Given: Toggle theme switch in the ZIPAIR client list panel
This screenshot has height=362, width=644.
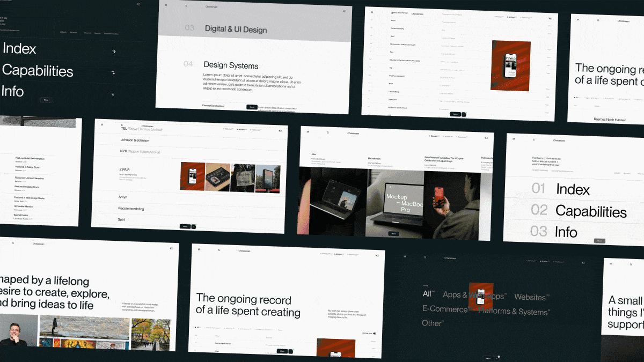Looking at the screenshot, I should 280,130.
